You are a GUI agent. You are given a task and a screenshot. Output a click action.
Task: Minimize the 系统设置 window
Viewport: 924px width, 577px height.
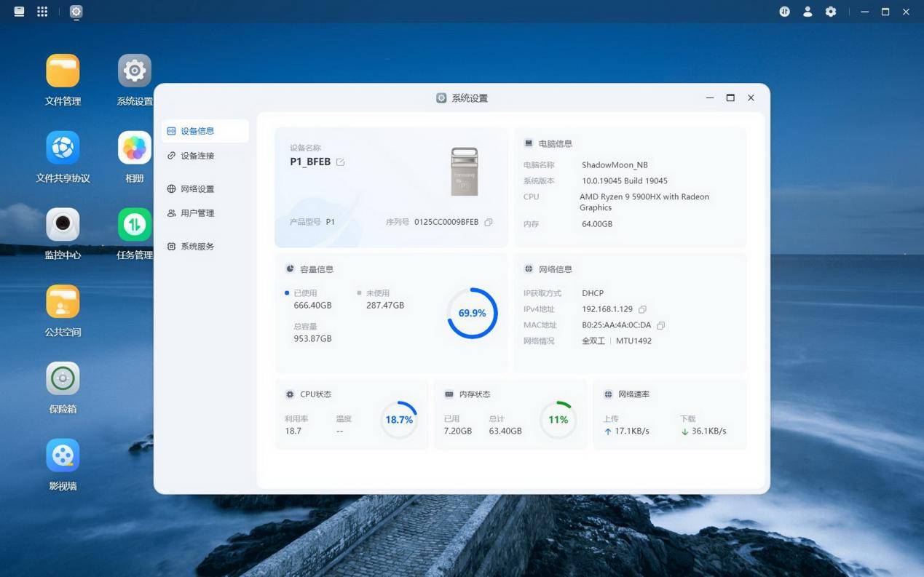coord(710,98)
